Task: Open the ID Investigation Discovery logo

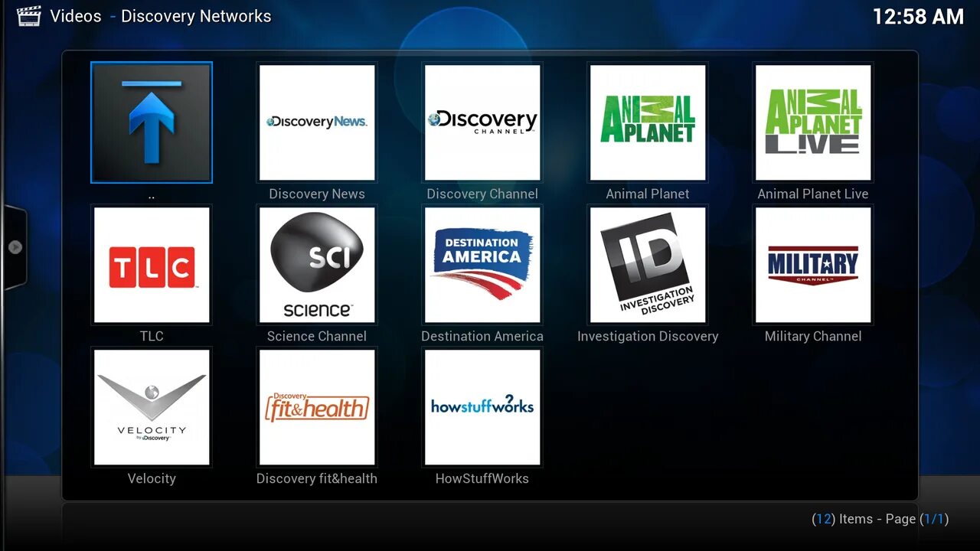Action: click(648, 265)
